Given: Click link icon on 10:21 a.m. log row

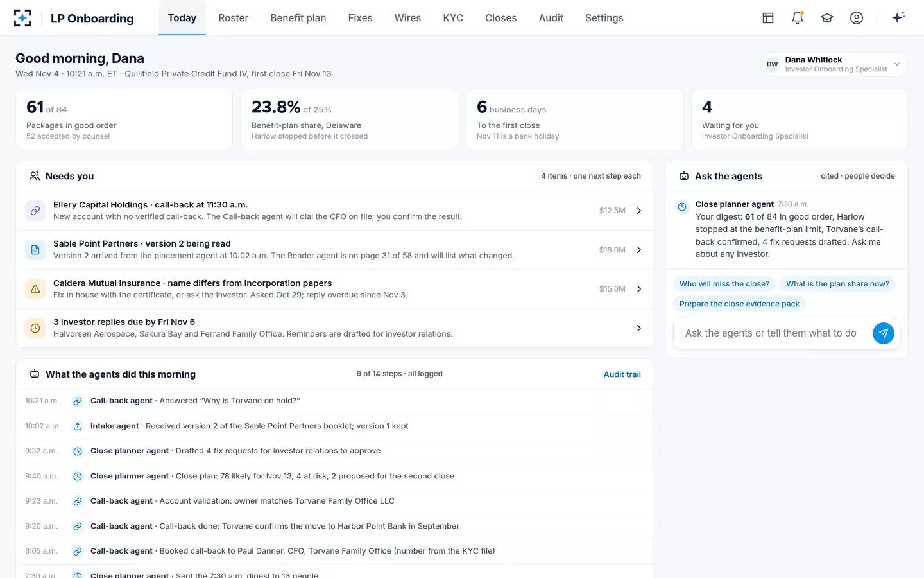Looking at the screenshot, I should tap(78, 401).
